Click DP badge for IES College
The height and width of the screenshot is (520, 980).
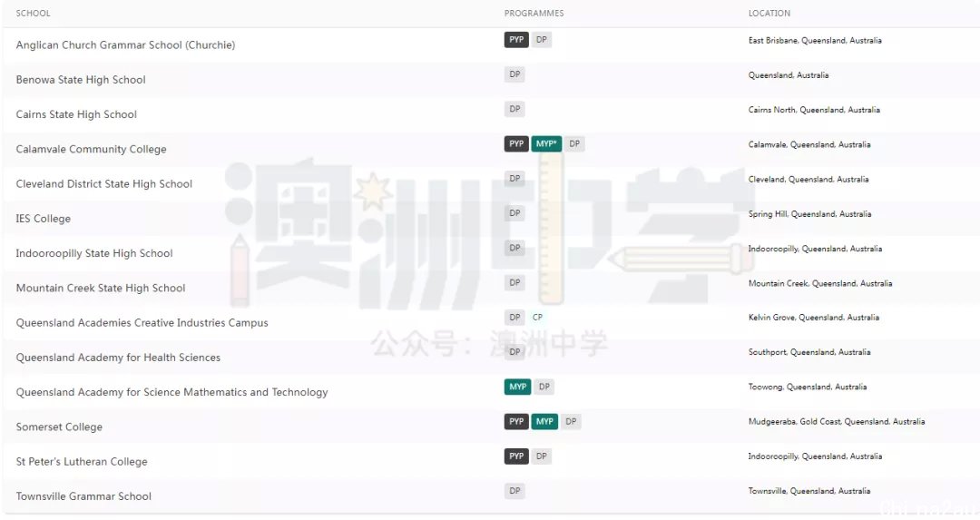tap(514, 213)
